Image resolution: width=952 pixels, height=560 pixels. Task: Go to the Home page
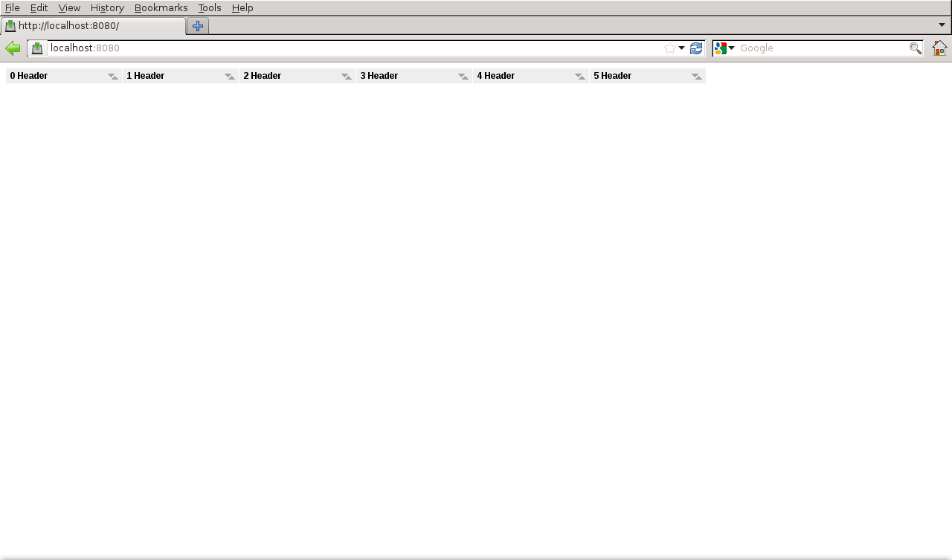[x=939, y=48]
